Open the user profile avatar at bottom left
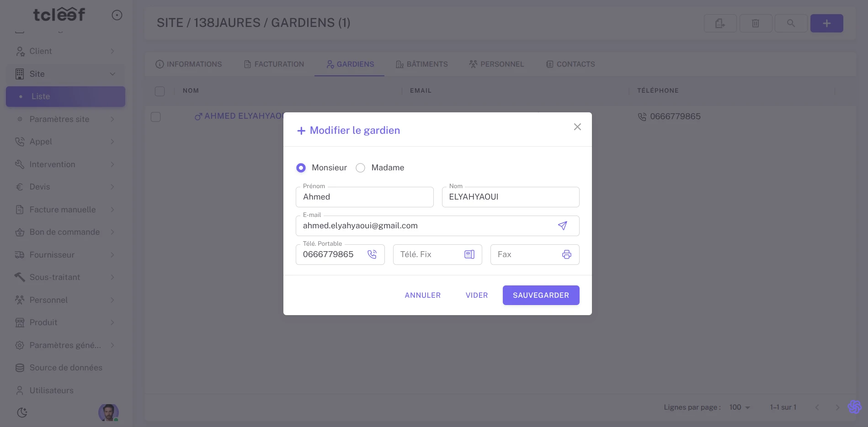This screenshot has height=427, width=868. [x=108, y=413]
